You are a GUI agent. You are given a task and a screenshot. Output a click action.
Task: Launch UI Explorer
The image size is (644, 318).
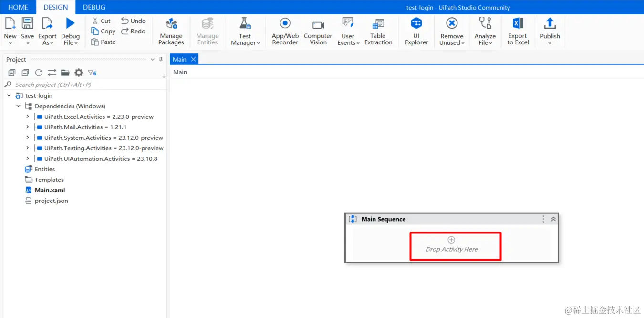(x=416, y=31)
